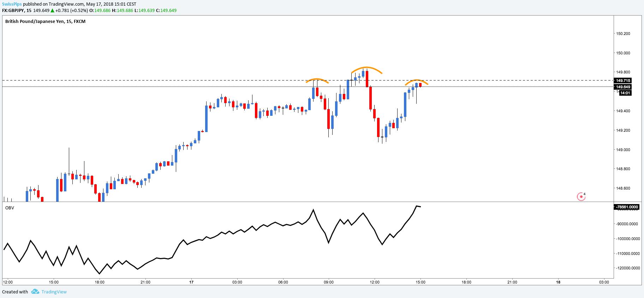Select the first orange arc drawing
Screen dimensions: 644x298
pos(317,81)
